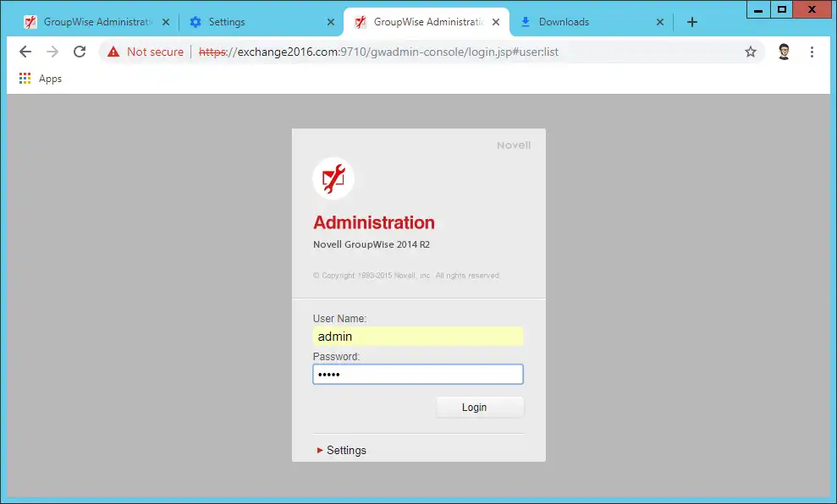The height and width of the screenshot is (504, 837).
Task: Open the Apps grid shortcut
Action: click(x=25, y=79)
